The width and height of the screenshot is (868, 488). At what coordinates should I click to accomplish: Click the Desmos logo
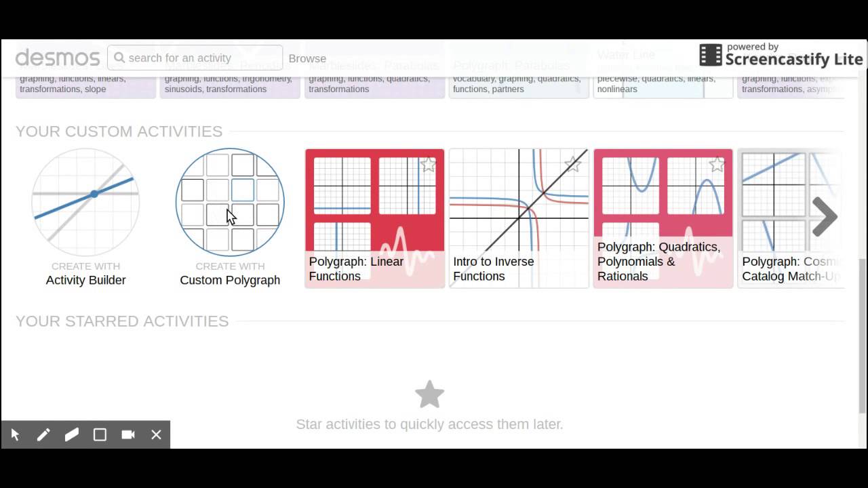58,58
